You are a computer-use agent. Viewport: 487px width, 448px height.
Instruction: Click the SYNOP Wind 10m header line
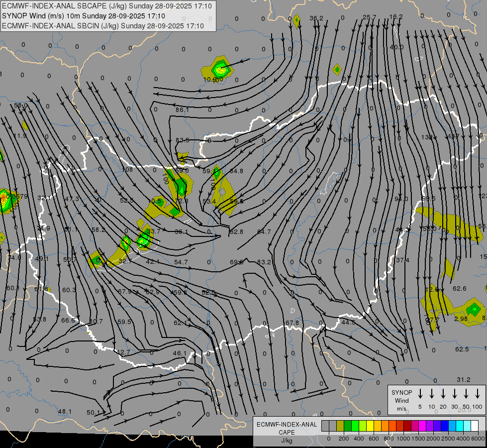click(x=84, y=16)
